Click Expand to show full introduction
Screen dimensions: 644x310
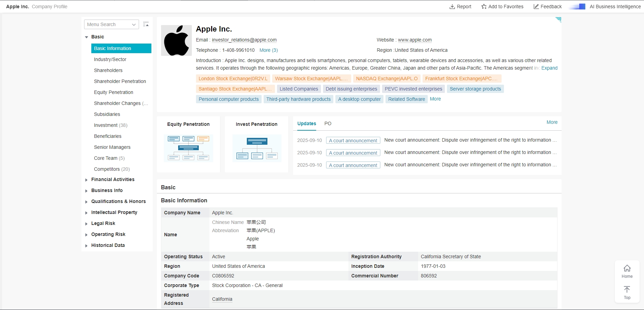(549, 68)
